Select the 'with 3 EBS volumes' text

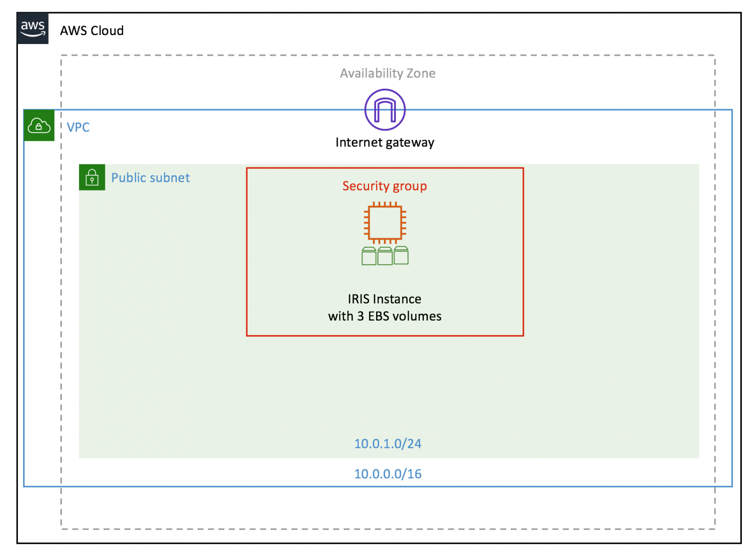click(385, 316)
